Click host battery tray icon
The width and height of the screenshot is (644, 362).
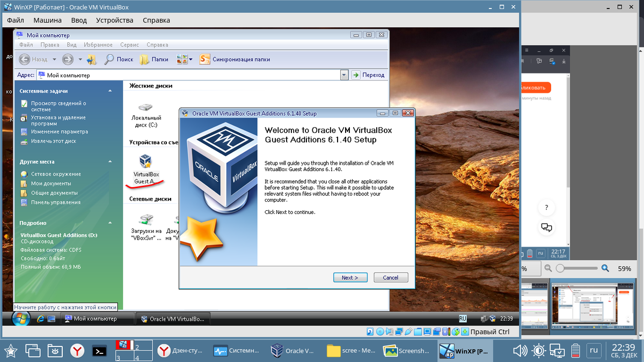click(x=576, y=351)
